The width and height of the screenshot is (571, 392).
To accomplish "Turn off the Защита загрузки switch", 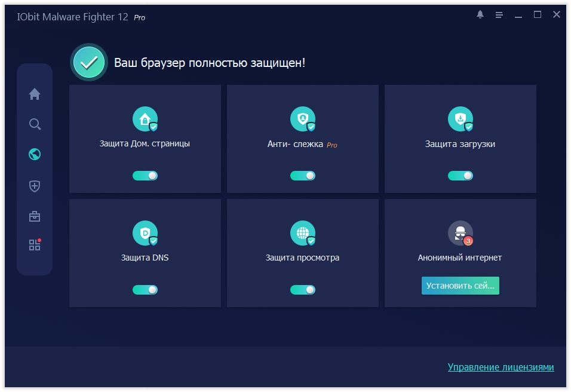I will coord(461,176).
